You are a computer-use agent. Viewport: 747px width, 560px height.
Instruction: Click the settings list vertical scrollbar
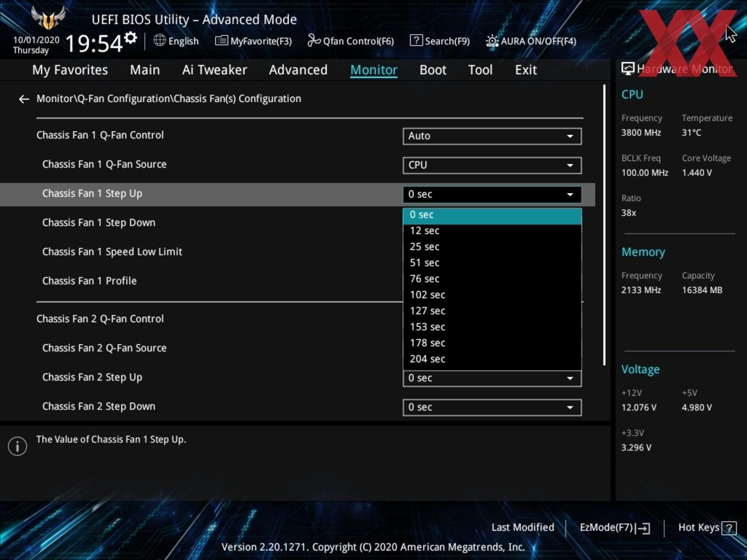click(604, 225)
